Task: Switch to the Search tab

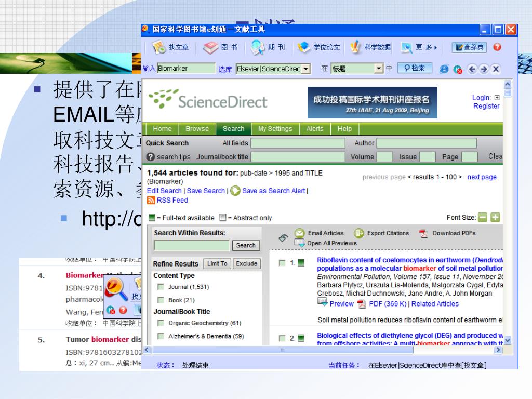Action: coord(233,129)
